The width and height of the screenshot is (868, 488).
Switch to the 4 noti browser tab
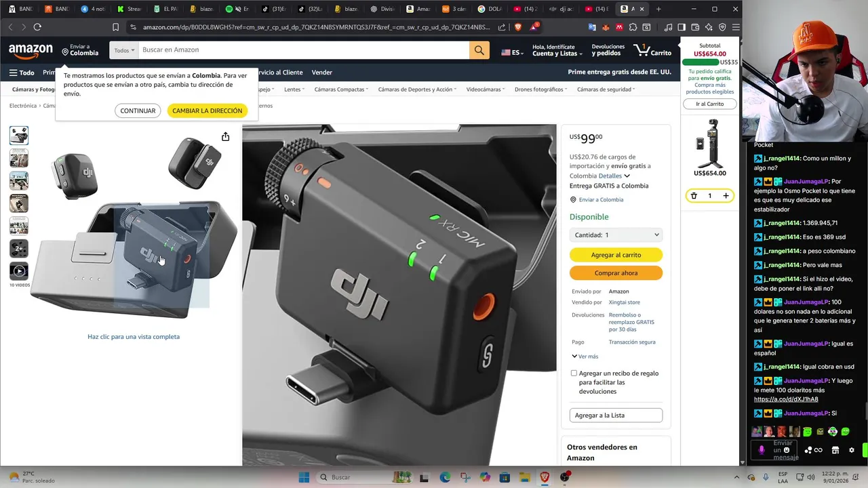pyautogui.click(x=93, y=9)
